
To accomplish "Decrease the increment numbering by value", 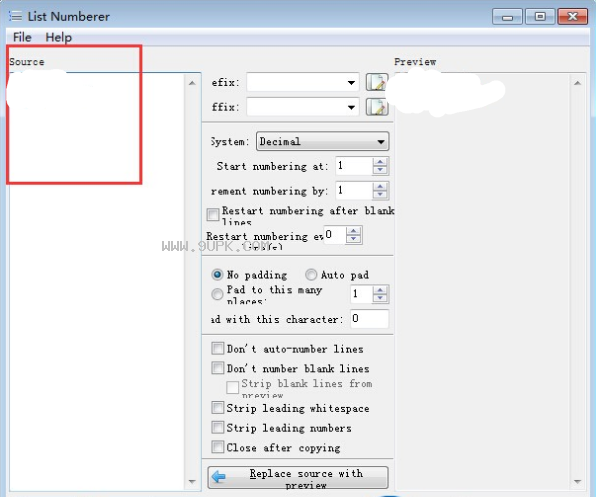I will (x=380, y=195).
